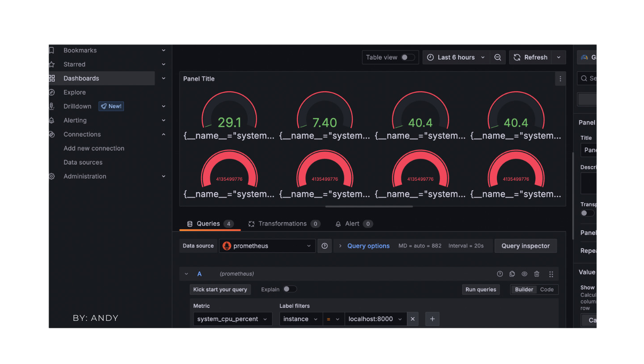Open the Query inspector
The width and height of the screenshot is (644, 364).
tap(526, 246)
